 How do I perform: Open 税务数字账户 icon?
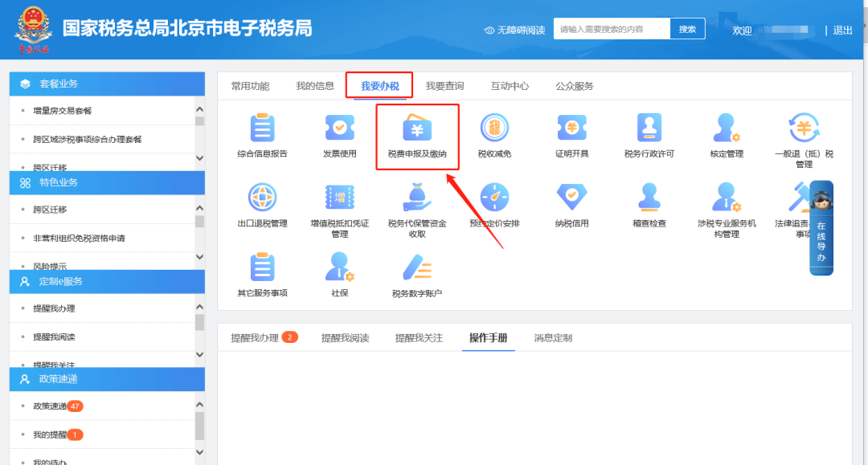click(417, 267)
